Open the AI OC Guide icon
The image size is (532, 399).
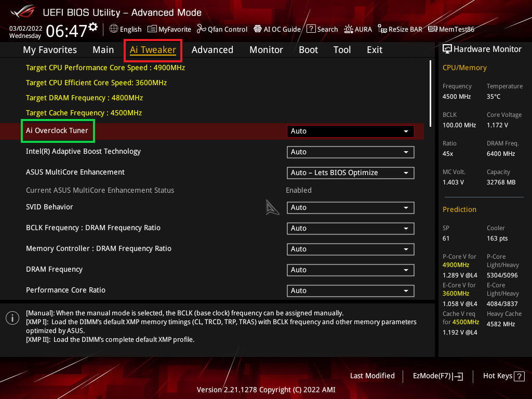coord(258,29)
